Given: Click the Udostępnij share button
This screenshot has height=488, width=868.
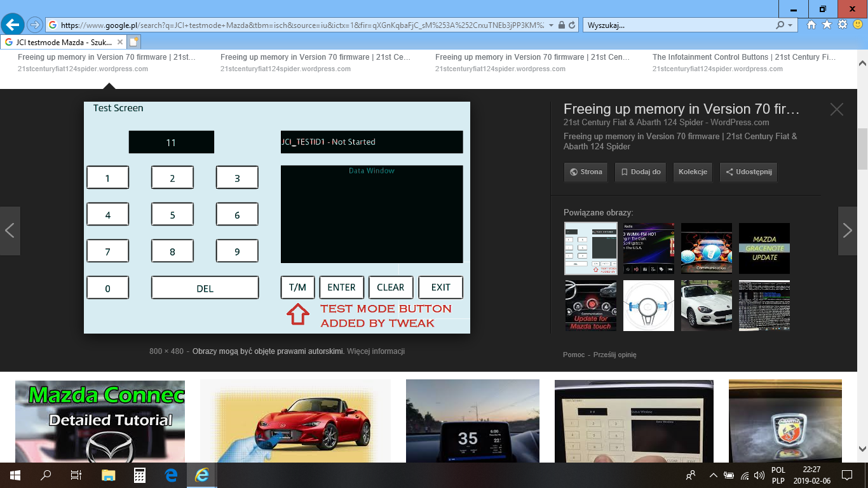Looking at the screenshot, I should 748,172.
